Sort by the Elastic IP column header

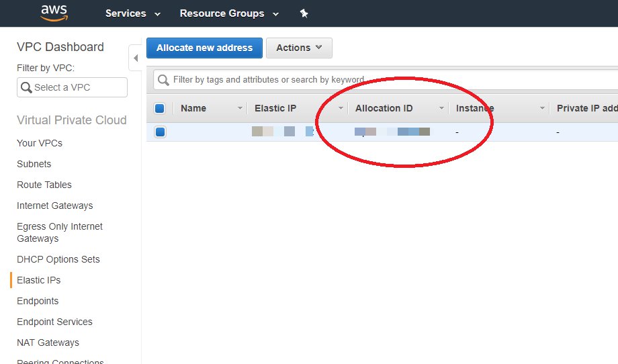click(x=275, y=108)
